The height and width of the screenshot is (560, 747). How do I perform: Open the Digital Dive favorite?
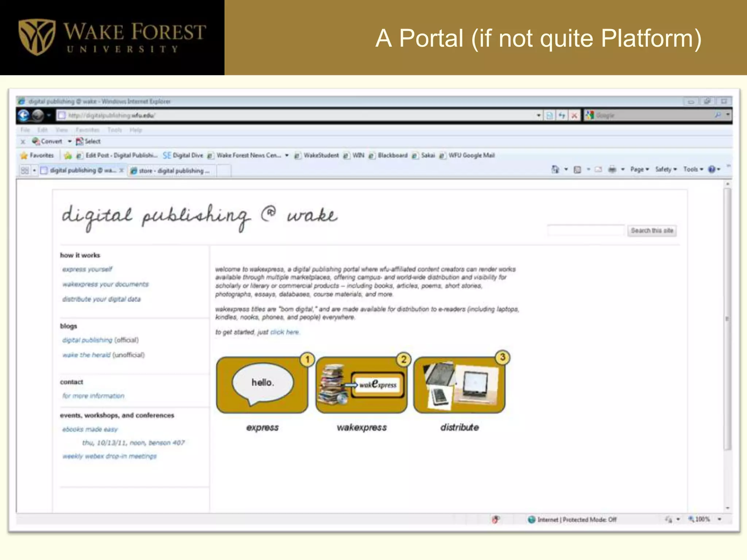click(183, 155)
